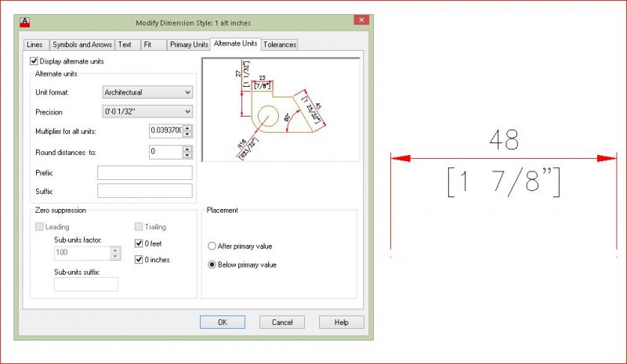Image resolution: width=627 pixels, height=364 pixels.
Task: Decrease the Multiplier for alt units value
Action: pos(187,134)
